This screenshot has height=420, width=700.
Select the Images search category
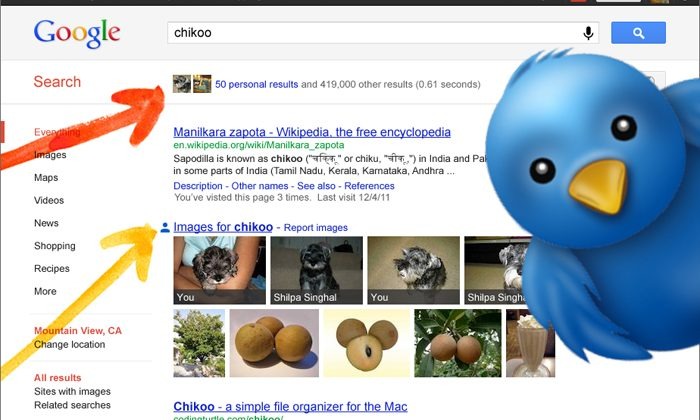click(50, 155)
